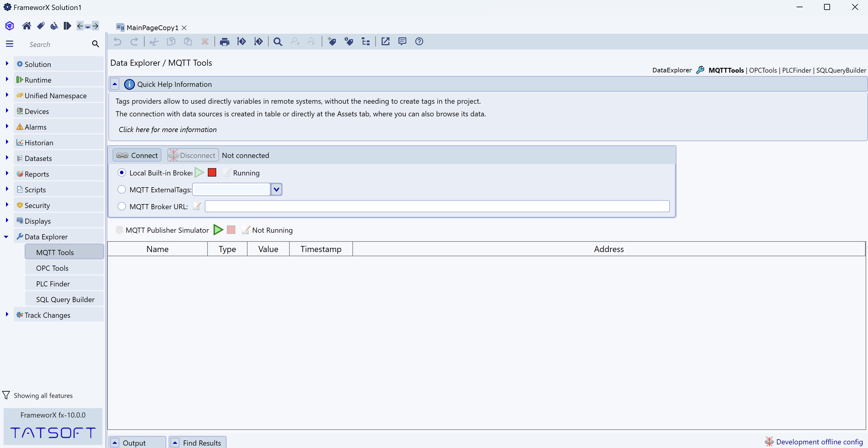Image resolution: width=868 pixels, height=448 pixels.
Task: Click the Cut scissors icon
Action: [154, 42]
